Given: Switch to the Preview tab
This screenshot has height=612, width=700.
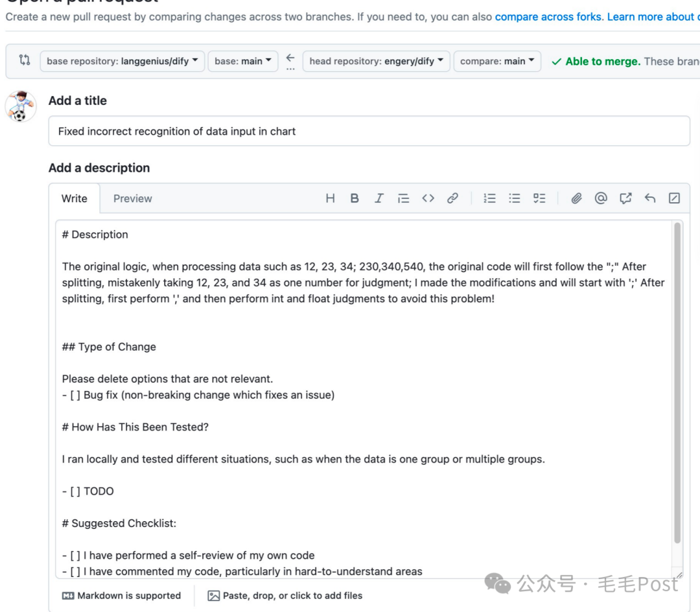Looking at the screenshot, I should coord(133,198).
